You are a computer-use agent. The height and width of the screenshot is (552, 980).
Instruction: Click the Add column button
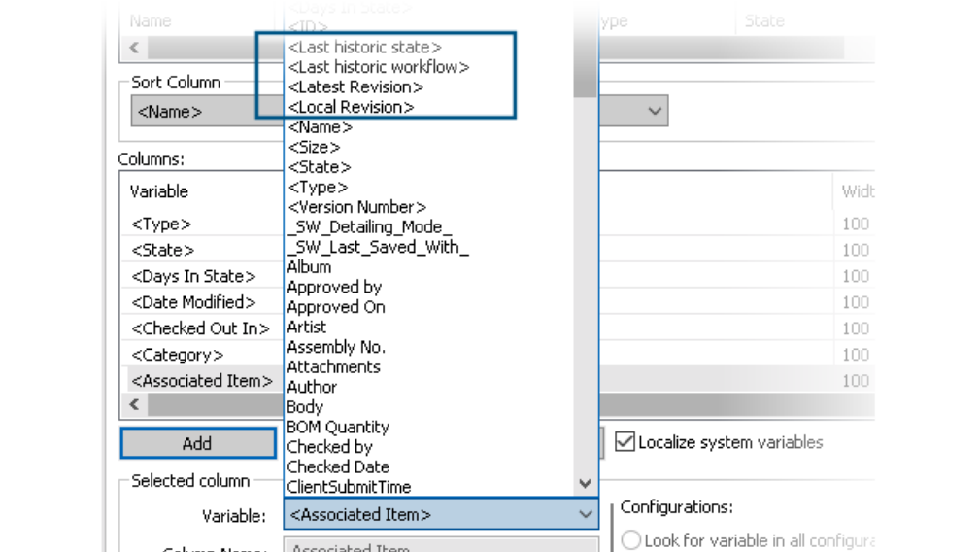pyautogui.click(x=197, y=443)
